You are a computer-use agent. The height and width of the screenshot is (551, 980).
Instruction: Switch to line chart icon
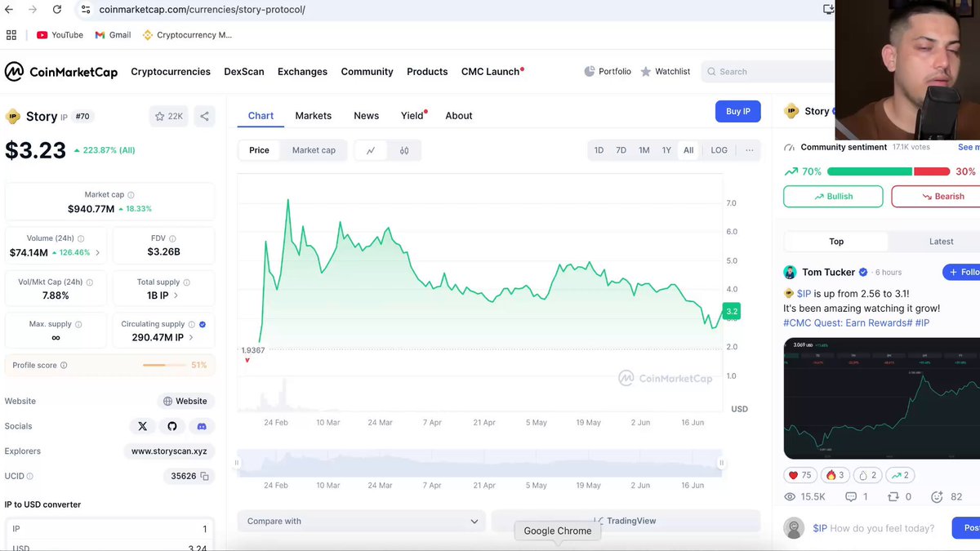point(371,150)
